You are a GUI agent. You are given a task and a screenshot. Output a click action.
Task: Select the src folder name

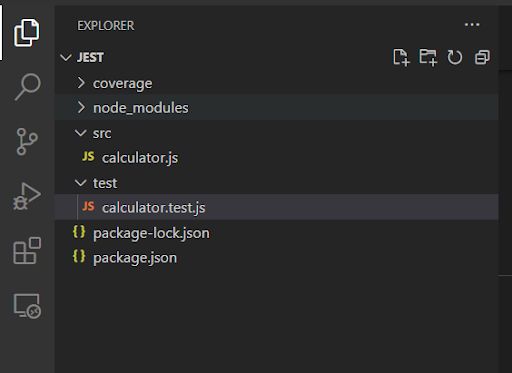102,133
